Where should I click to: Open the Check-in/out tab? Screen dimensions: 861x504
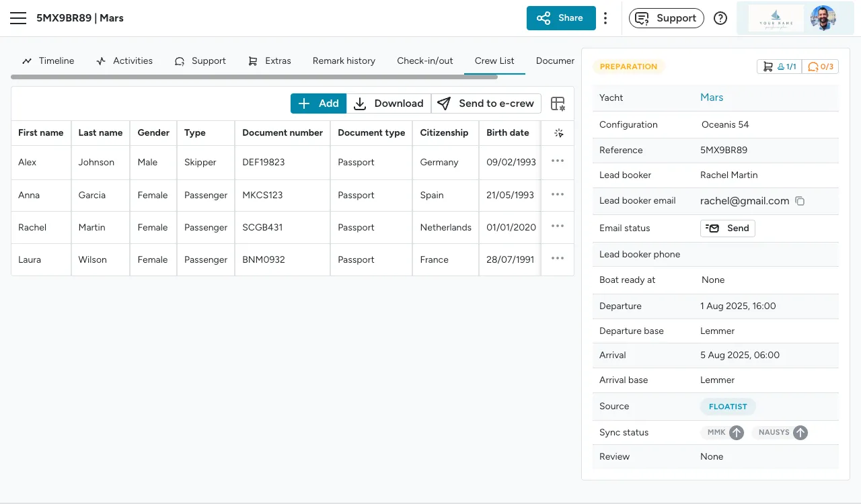[x=424, y=60]
